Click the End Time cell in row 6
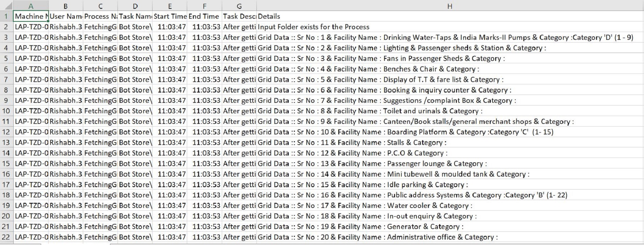 (x=204, y=69)
